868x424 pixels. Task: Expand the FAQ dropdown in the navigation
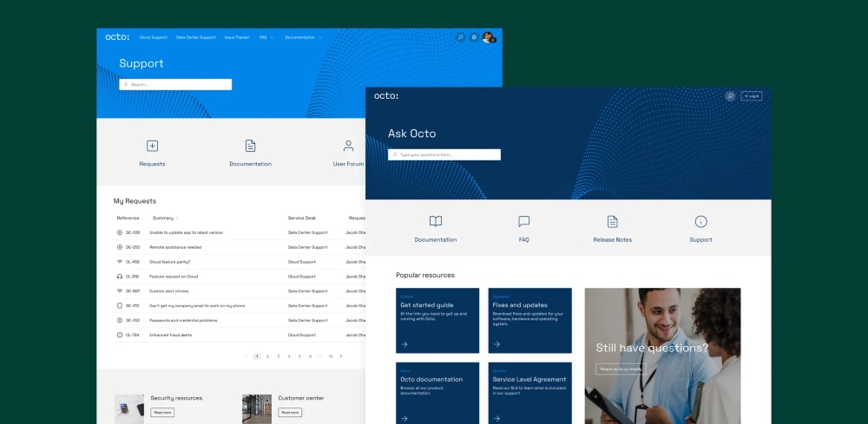click(x=266, y=37)
